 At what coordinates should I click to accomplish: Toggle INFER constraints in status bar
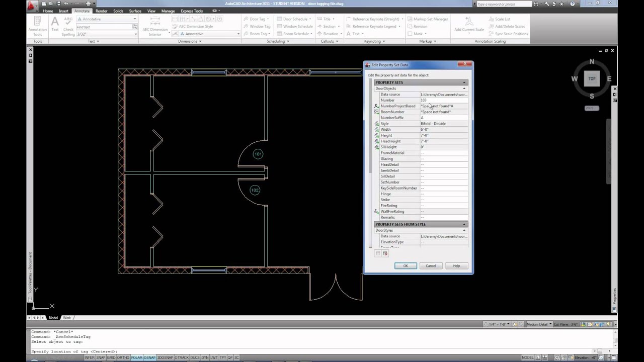(89, 357)
